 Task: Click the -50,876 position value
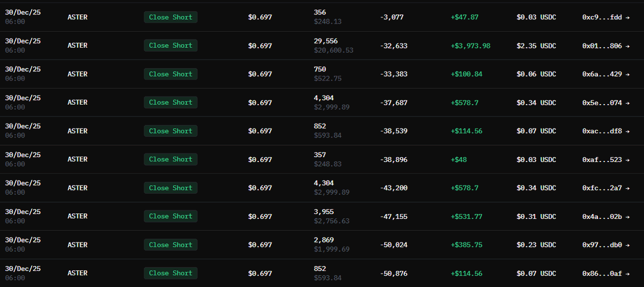tap(393, 273)
